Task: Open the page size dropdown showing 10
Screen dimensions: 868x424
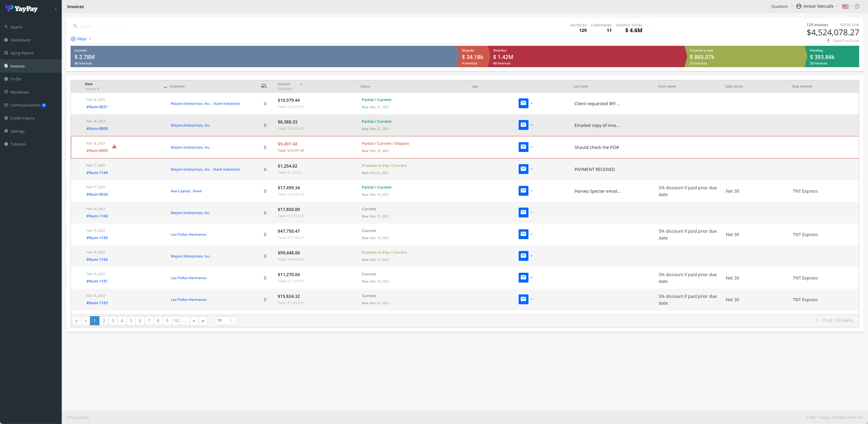Action: pyautogui.click(x=225, y=321)
